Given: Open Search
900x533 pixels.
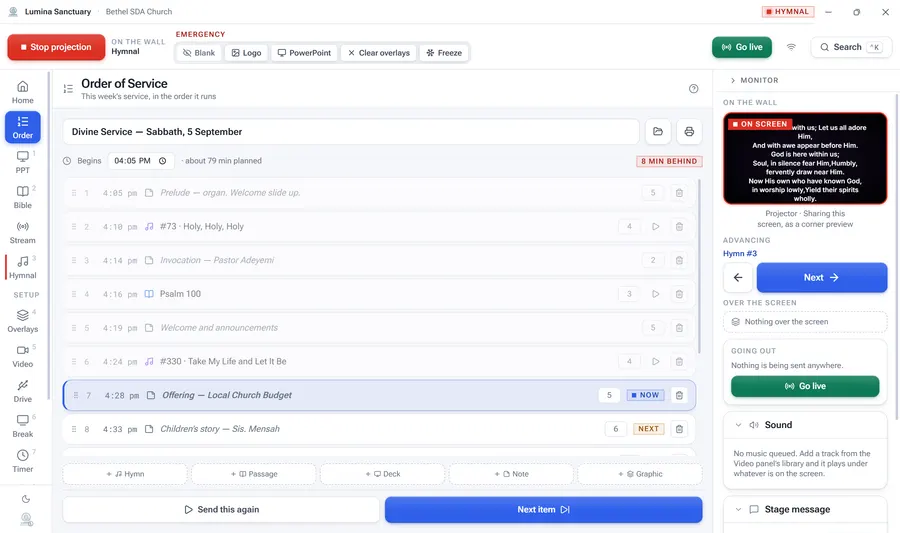Looking at the screenshot, I should pos(851,47).
